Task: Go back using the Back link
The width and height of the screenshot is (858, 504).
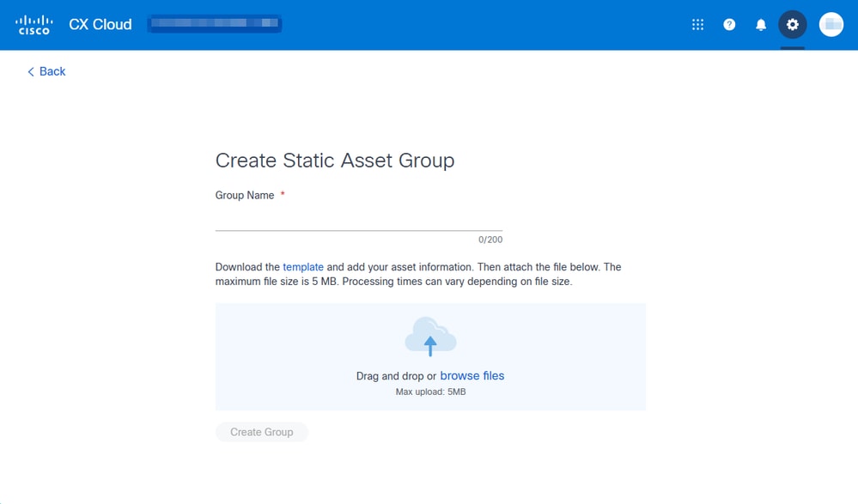Action: tap(46, 71)
